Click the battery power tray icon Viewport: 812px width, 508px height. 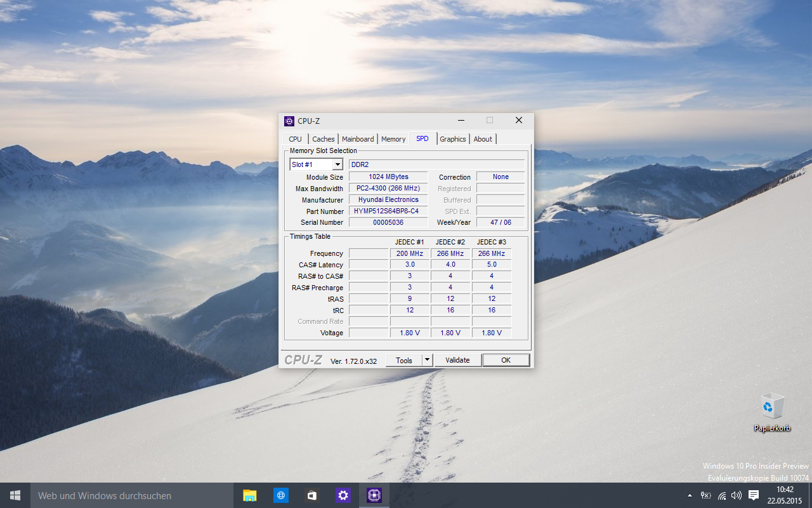(705, 495)
